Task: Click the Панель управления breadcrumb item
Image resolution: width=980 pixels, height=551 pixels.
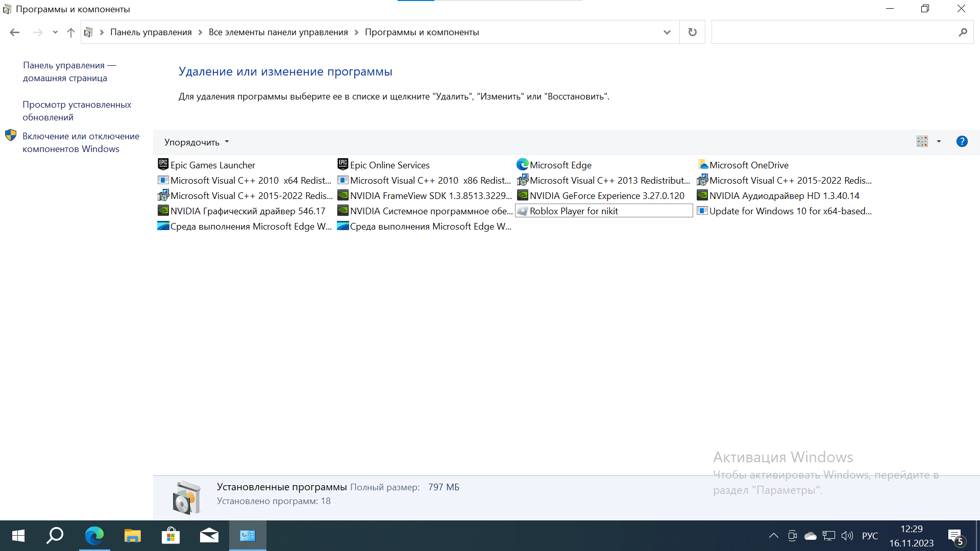Action: 151,32
